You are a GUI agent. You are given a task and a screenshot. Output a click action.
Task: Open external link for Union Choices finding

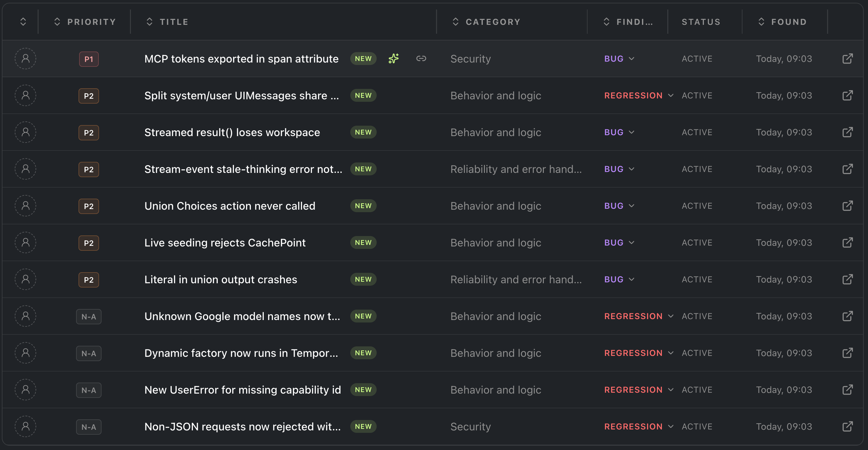click(847, 206)
